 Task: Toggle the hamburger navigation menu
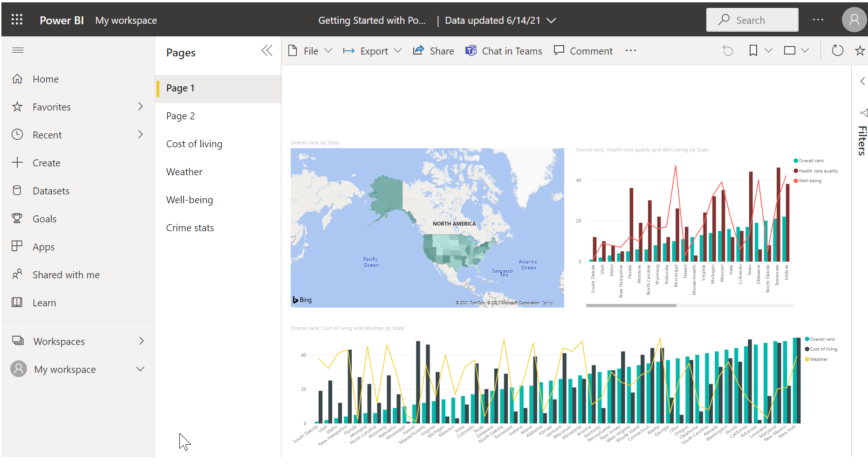click(x=18, y=50)
